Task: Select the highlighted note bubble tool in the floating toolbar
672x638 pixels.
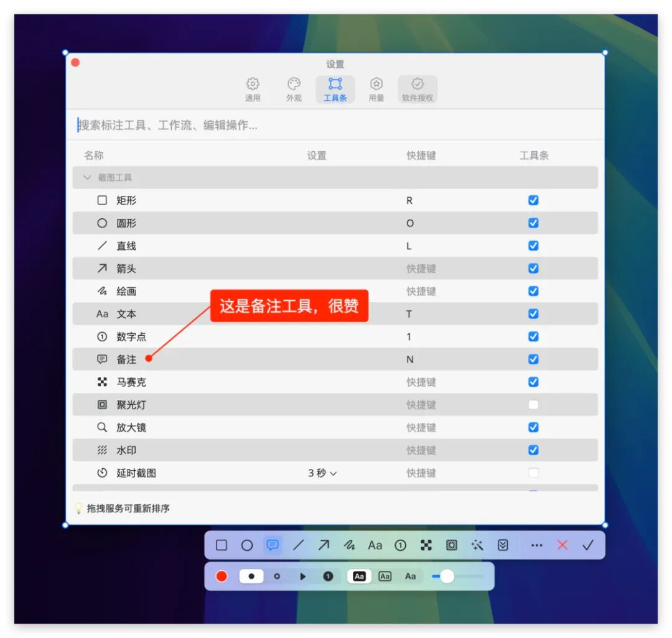Action: (273, 545)
